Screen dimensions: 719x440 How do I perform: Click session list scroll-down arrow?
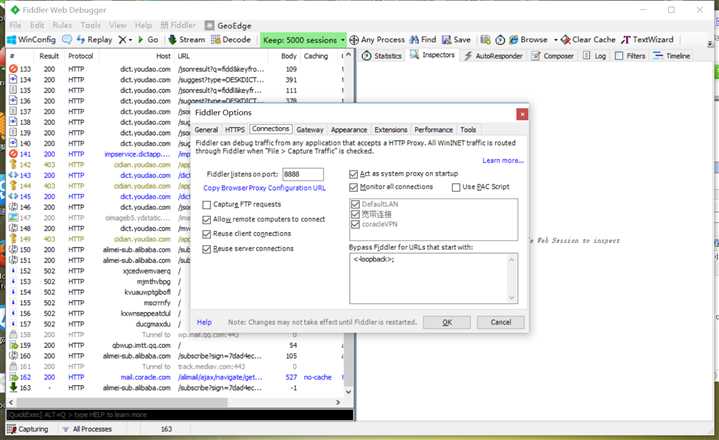point(348,391)
